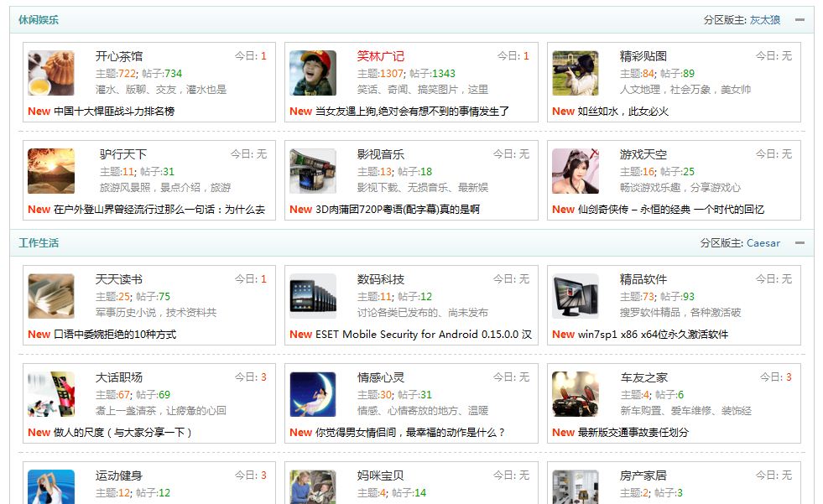Screen dimensions: 823x504
Task: Click the 情感心灵 crescent moon icon
Action: [313, 394]
